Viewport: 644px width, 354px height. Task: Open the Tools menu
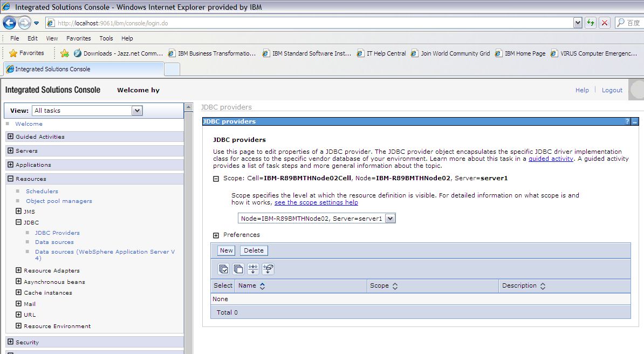tap(106, 38)
